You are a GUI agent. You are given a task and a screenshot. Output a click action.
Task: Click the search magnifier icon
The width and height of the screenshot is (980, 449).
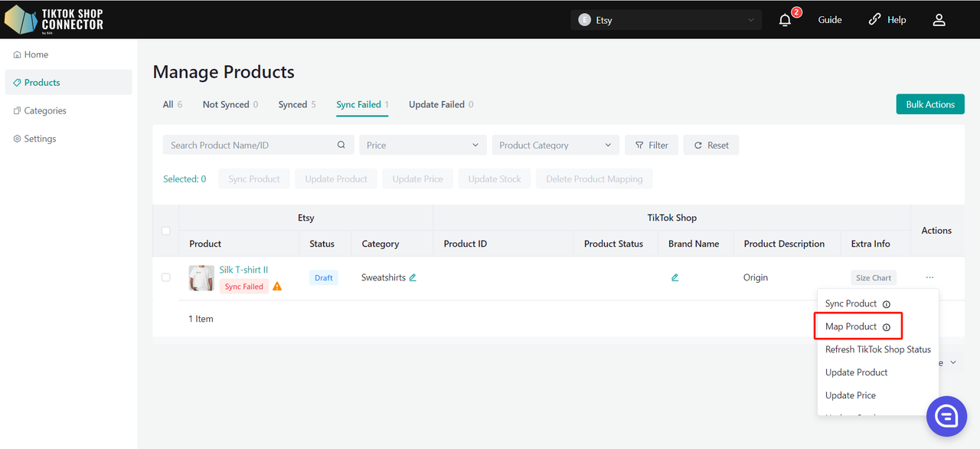coord(341,145)
